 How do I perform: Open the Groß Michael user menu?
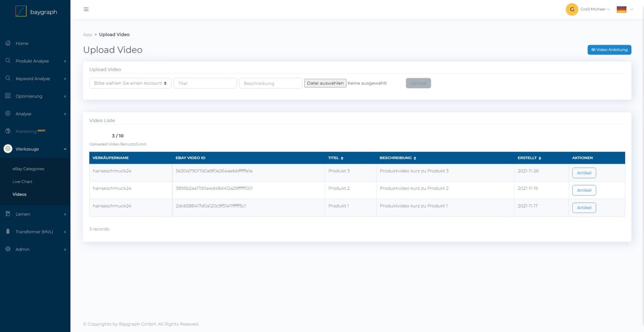tap(595, 9)
